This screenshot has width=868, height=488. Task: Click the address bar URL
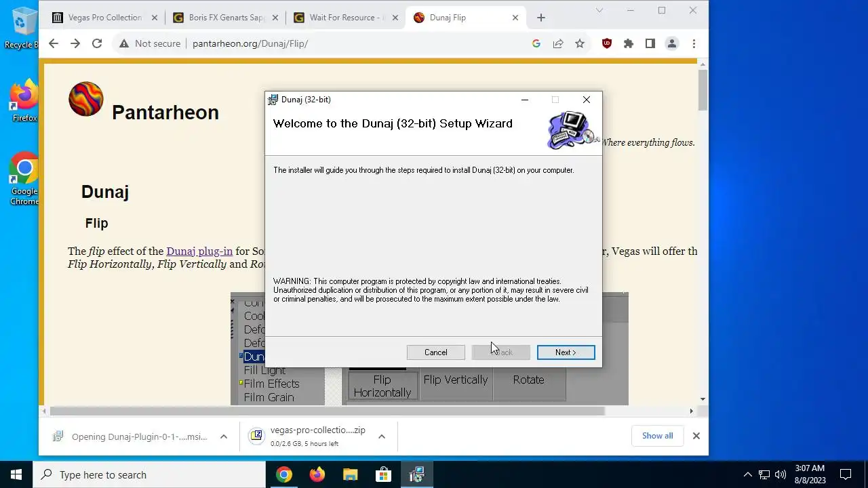point(250,43)
